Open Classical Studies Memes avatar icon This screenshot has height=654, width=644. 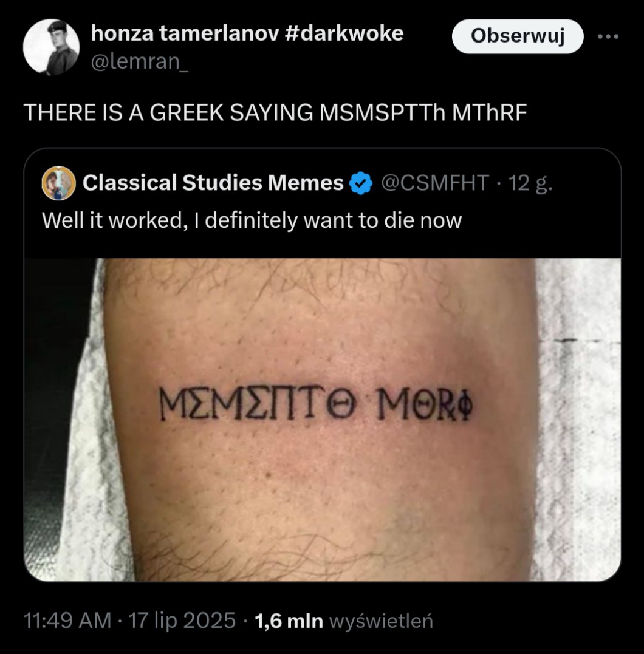tap(59, 183)
